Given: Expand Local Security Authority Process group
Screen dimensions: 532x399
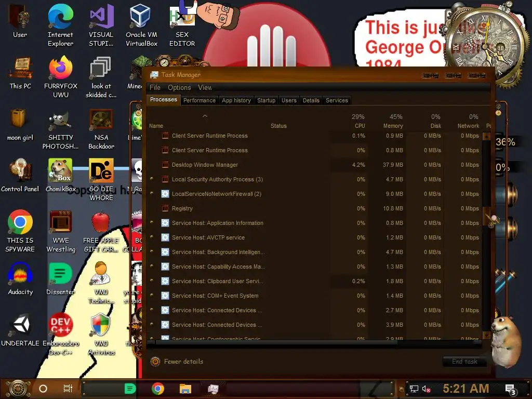Looking at the screenshot, I should (x=152, y=179).
